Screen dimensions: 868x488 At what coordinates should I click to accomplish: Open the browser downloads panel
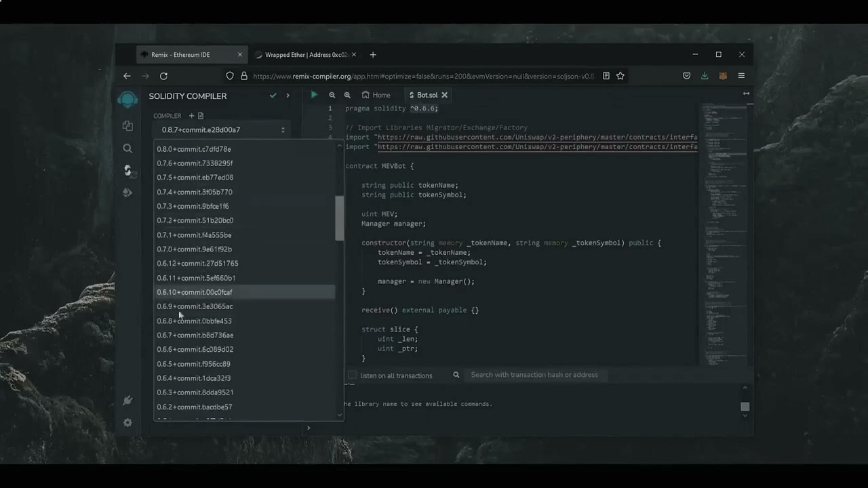pyautogui.click(x=705, y=76)
